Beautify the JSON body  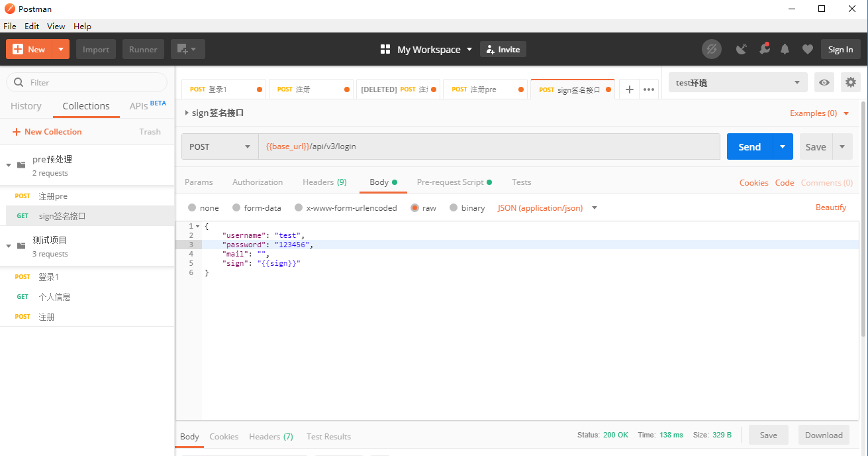[x=831, y=207]
